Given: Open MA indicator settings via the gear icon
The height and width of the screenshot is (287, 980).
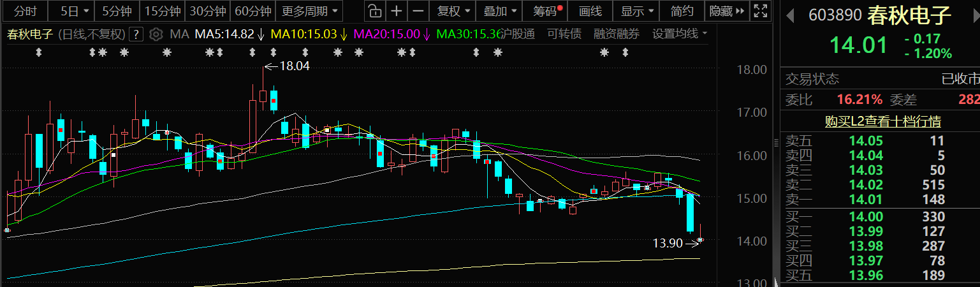Looking at the screenshot, I should 155,34.
